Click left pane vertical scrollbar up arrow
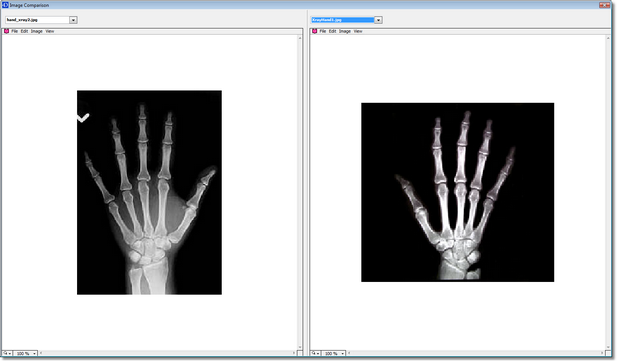The width and height of the screenshot is (617, 362). click(300, 38)
